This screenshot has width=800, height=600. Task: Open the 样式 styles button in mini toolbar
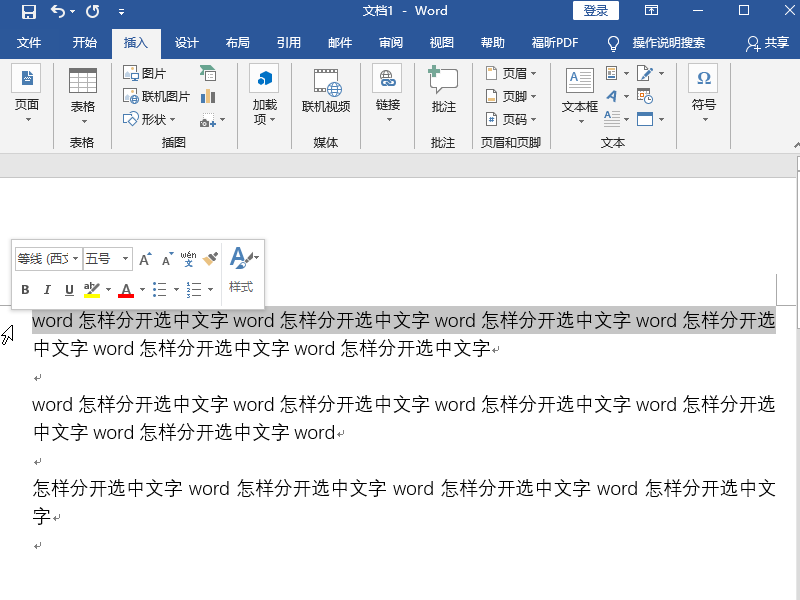click(243, 270)
